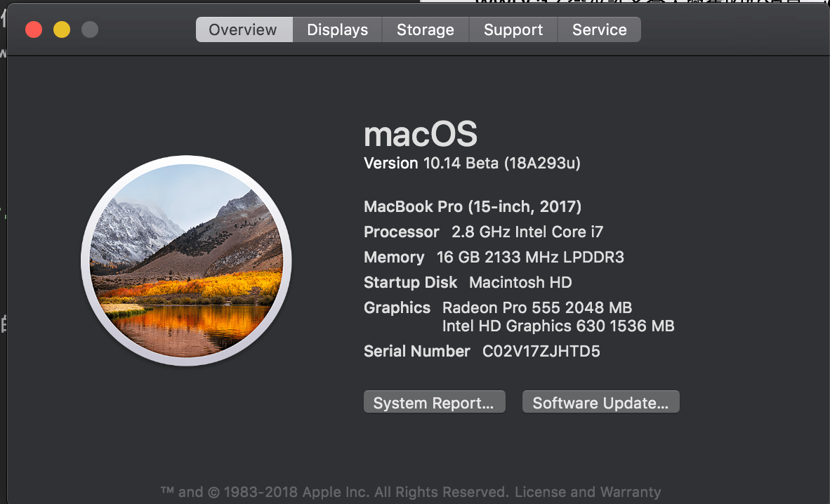
Task: Click the model name MacBook Pro (15-inch, 2017)
Action: coord(472,206)
